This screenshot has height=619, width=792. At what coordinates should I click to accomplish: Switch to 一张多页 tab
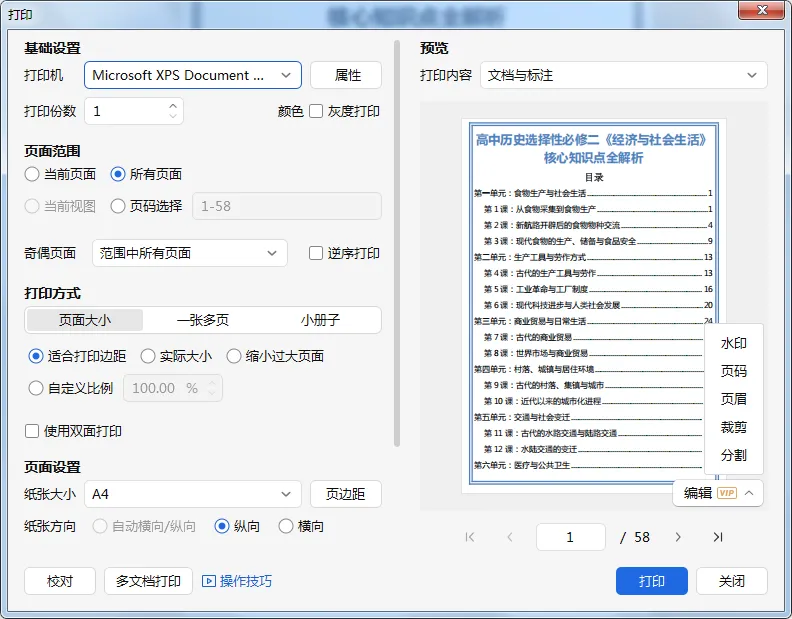coord(203,320)
